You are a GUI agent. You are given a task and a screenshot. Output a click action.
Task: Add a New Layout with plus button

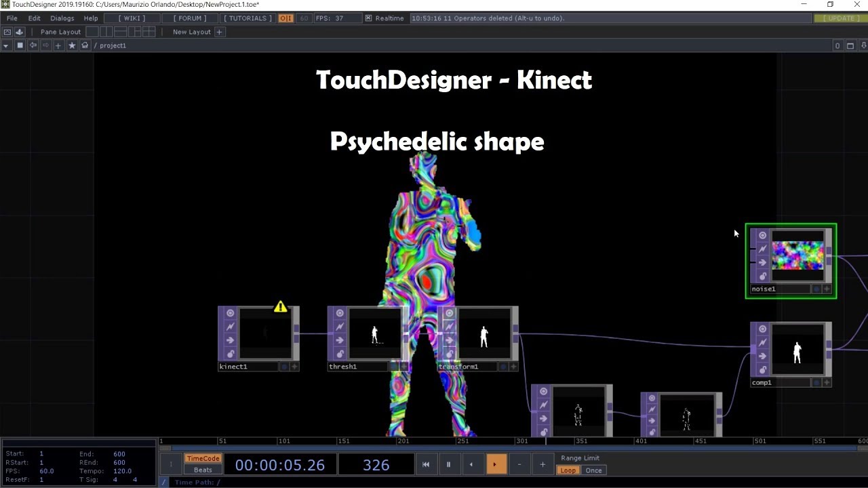point(219,32)
